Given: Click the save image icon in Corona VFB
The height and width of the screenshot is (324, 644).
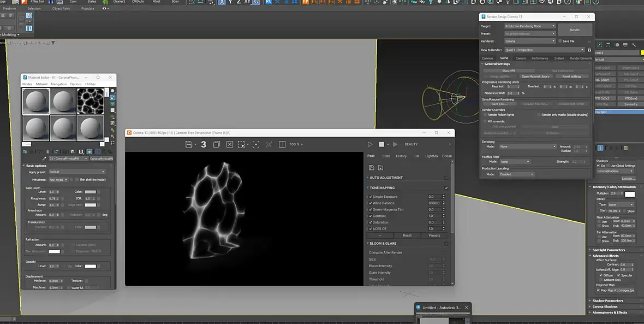Looking at the screenshot, I should pos(188,144).
